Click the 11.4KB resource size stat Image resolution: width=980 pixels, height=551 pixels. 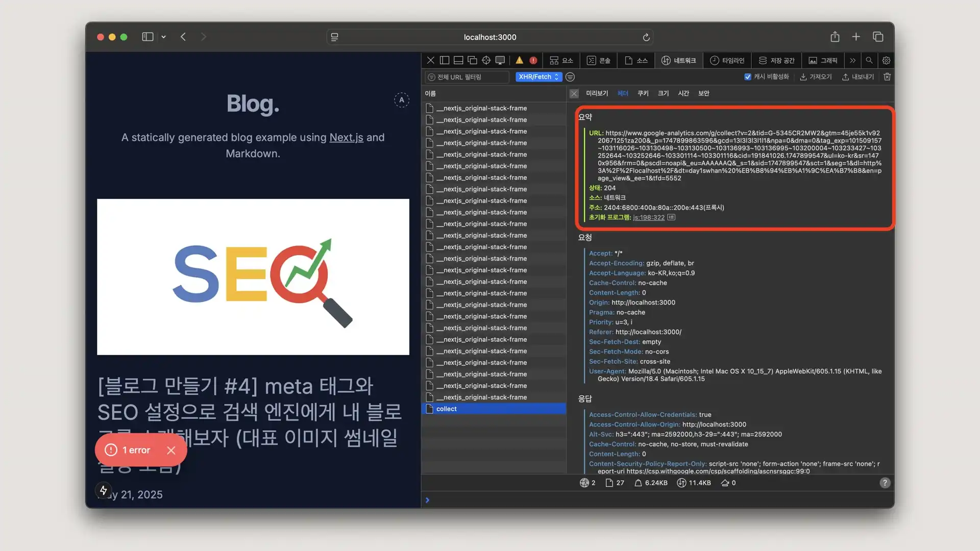tap(694, 483)
